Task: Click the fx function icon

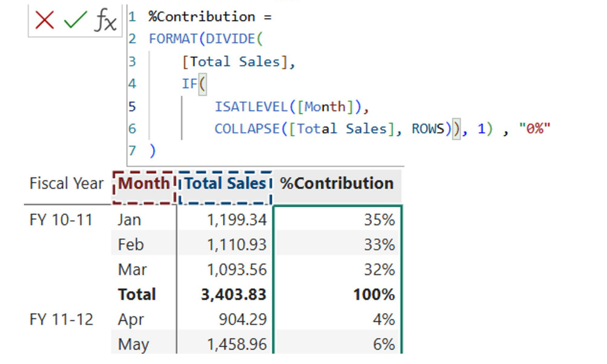Action: (105, 20)
